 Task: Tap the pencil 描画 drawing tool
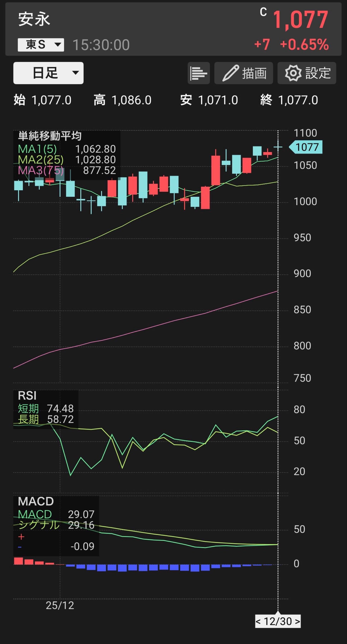(x=243, y=73)
